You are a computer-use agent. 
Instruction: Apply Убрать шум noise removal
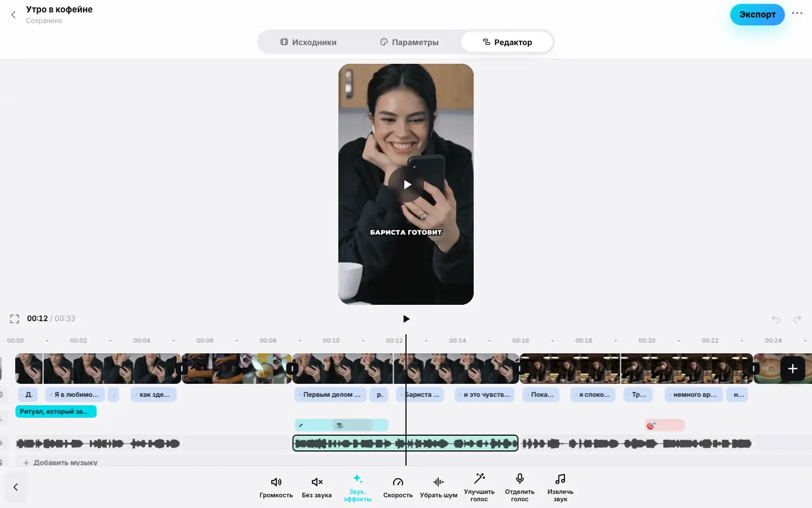(439, 488)
